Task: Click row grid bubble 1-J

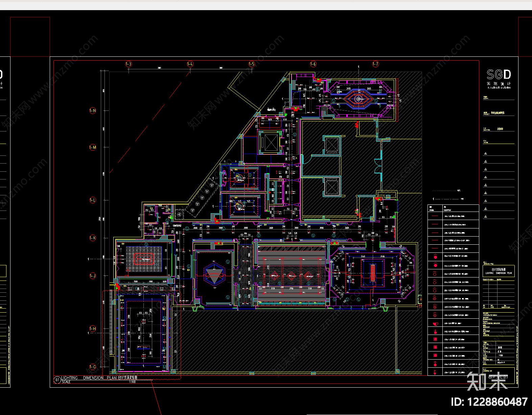Action: point(93,276)
